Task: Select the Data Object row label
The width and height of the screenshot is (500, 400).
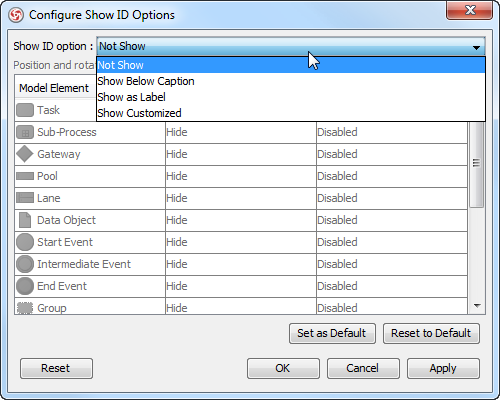Action: tap(66, 220)
